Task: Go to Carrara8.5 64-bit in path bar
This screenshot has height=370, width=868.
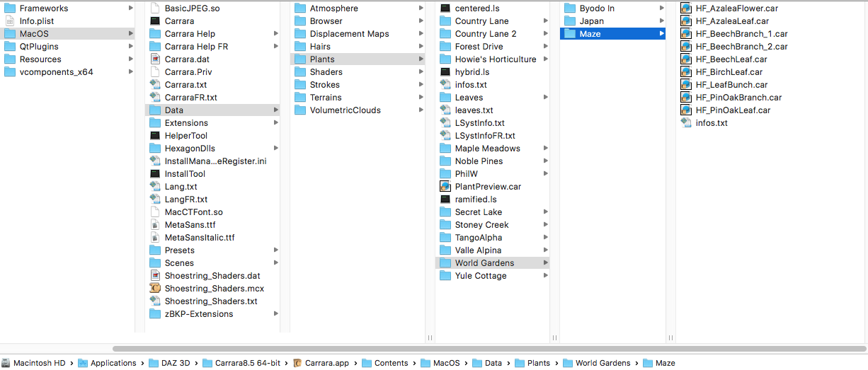Action: point(241,363)
